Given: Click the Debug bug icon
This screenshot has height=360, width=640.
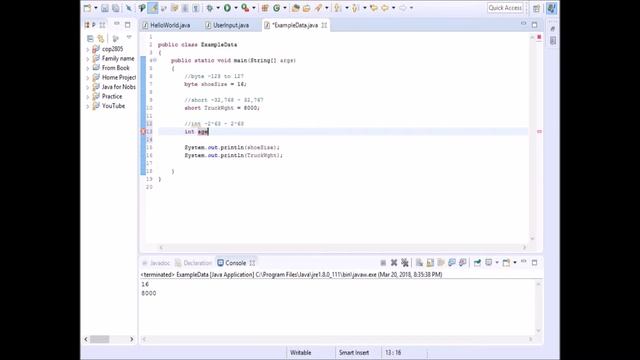Looking at the screenshot, I should click(209, 8).
